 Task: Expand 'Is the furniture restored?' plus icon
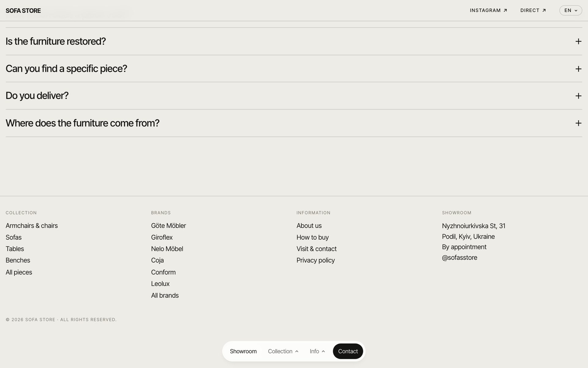pyautogui.click(x=578, y=41)
